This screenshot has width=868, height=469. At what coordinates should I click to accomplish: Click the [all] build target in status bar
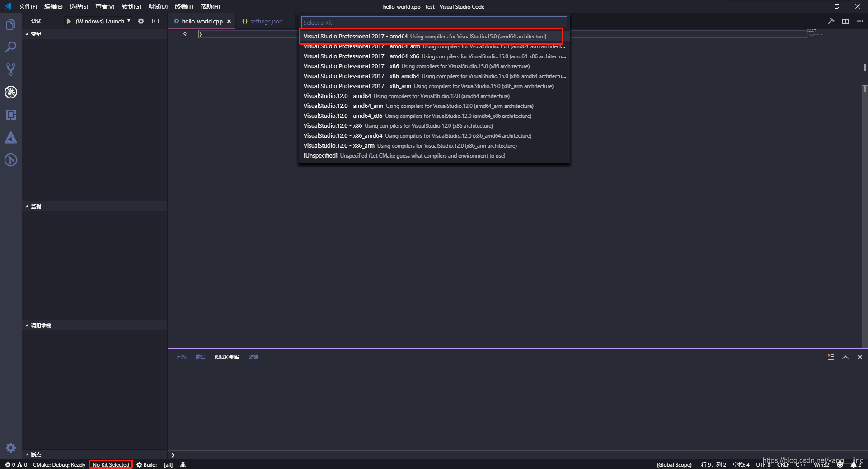click(168, 464)
